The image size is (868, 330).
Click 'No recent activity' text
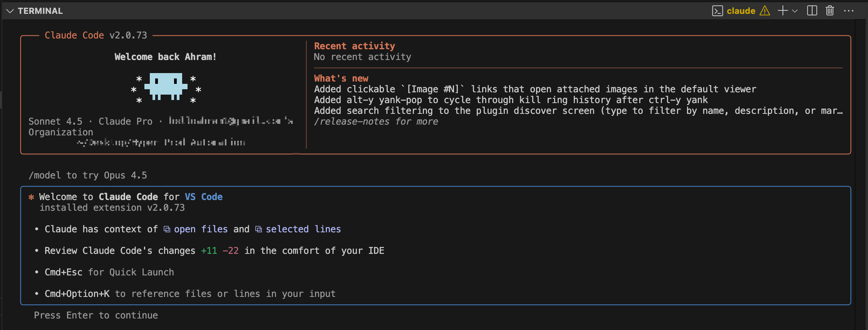coord(363,57)
